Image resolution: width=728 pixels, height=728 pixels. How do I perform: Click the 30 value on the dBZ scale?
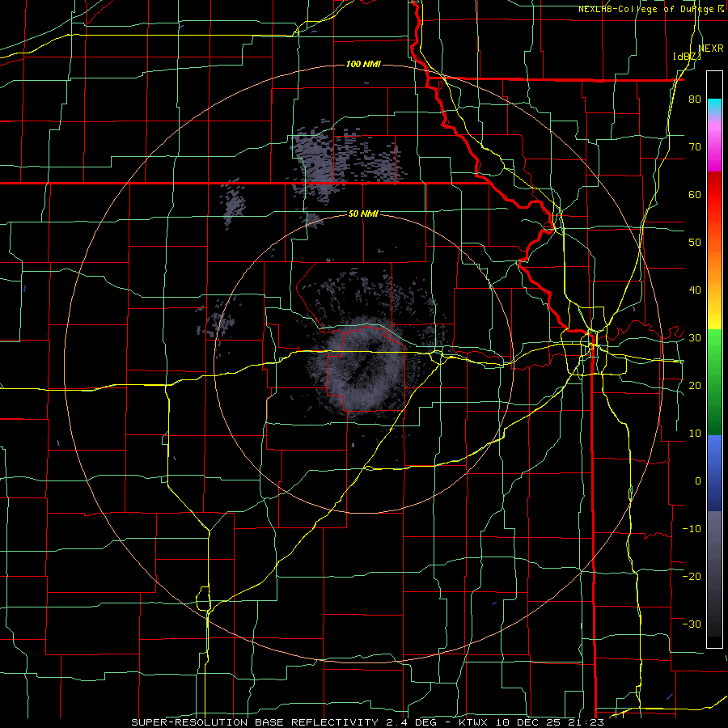(x=695, y=338)
